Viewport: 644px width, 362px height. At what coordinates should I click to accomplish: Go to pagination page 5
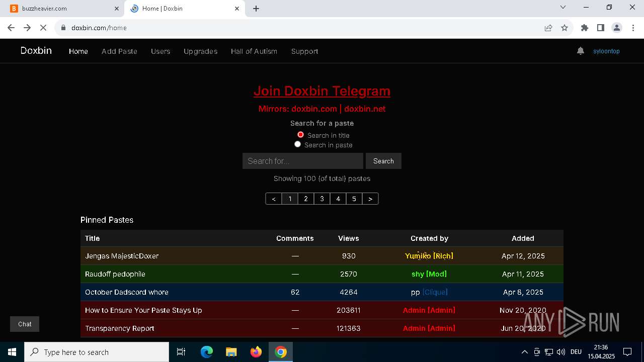pyautogui.click(x=354, y=199)
